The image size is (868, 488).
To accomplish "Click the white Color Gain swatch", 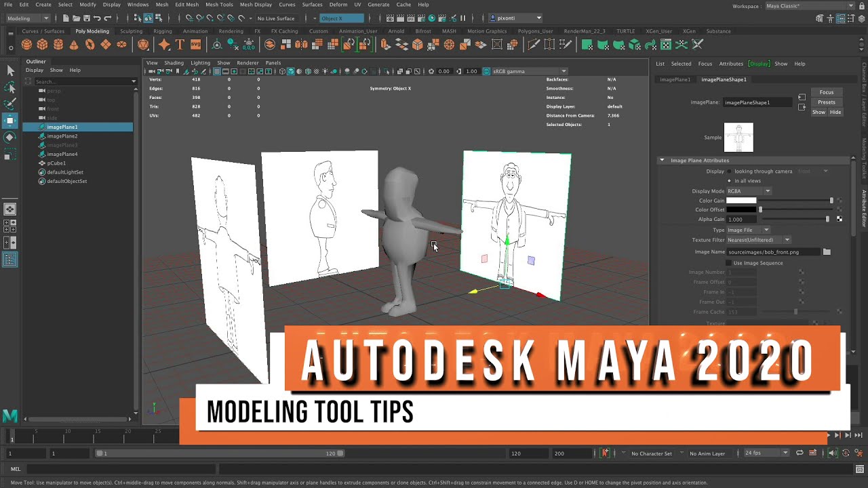I will pyautogui.click(x=741, y=201).
